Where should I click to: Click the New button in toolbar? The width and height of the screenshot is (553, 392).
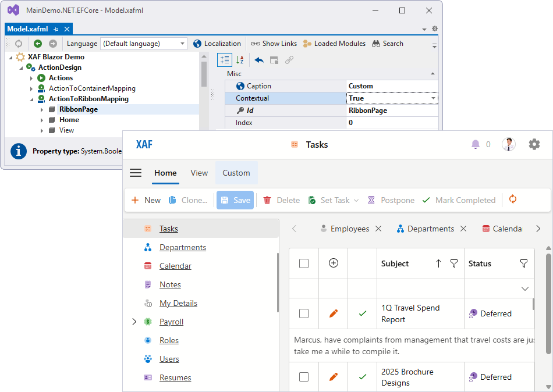tap(146, 200)
